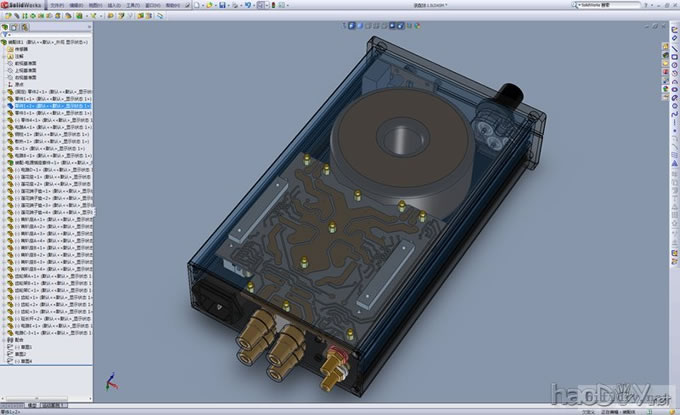Open the 文件(F) menu
680x415 pixels.
(x=56, y=5)
